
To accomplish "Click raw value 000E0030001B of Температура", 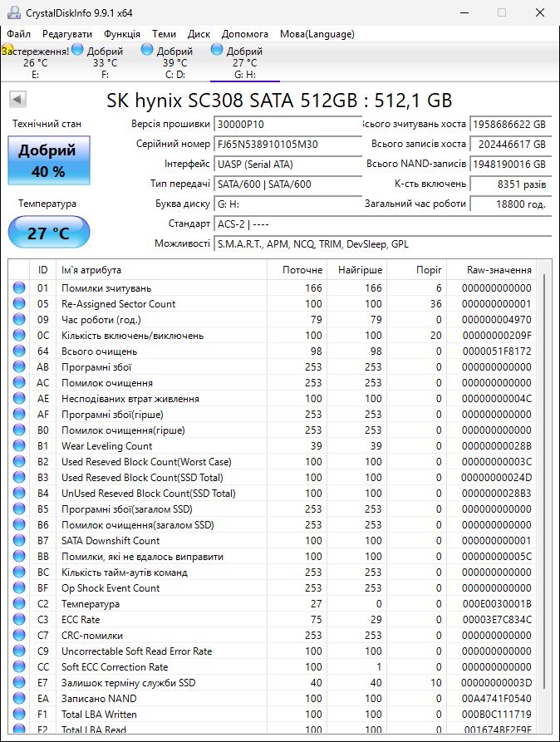I will [497, 604].
